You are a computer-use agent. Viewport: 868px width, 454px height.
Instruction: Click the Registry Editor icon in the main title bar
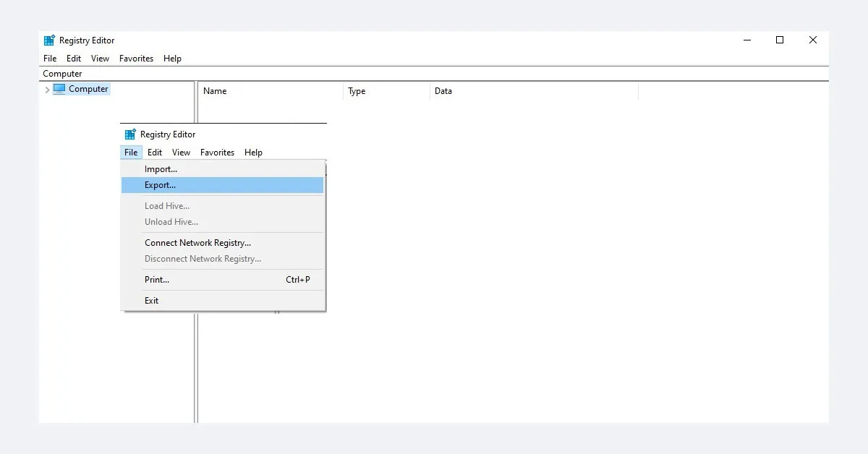49,40
